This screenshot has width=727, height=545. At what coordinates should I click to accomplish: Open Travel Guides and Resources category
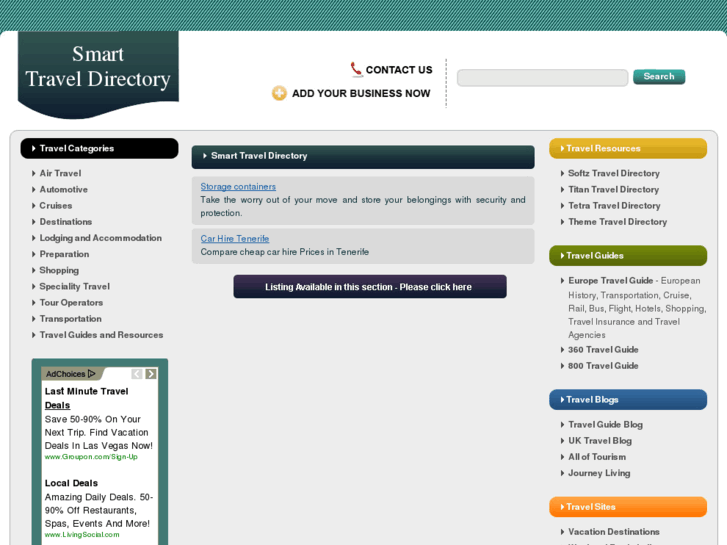[102, 335]
